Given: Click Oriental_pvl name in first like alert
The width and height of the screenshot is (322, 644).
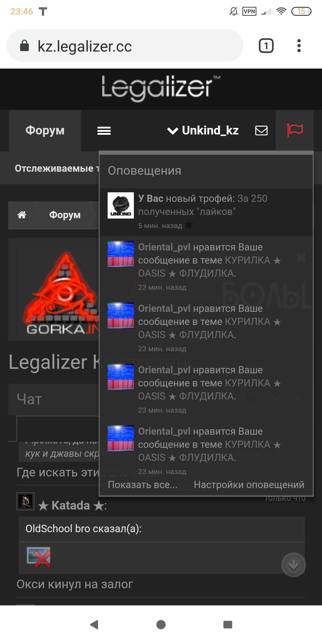Looking at the screenshot, I should tap(164, 247).
